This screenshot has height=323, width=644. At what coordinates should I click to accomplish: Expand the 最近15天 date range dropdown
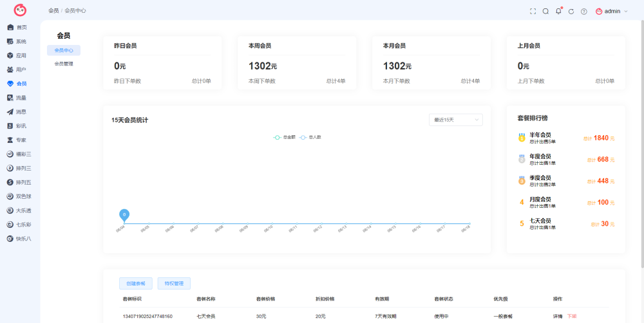click(x=456, y=120)
